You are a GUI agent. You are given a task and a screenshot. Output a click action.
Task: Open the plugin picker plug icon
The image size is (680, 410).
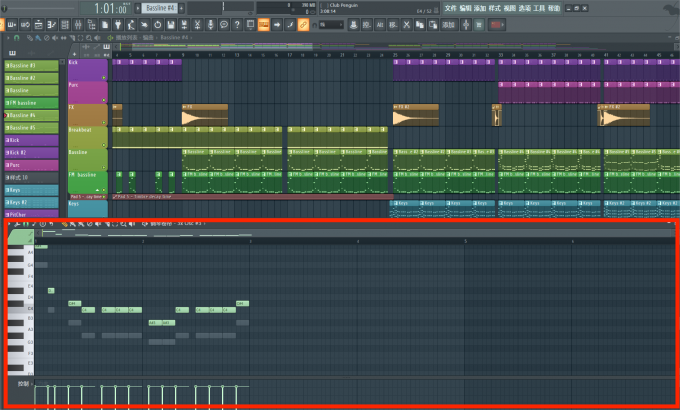[x=118, y=25]
